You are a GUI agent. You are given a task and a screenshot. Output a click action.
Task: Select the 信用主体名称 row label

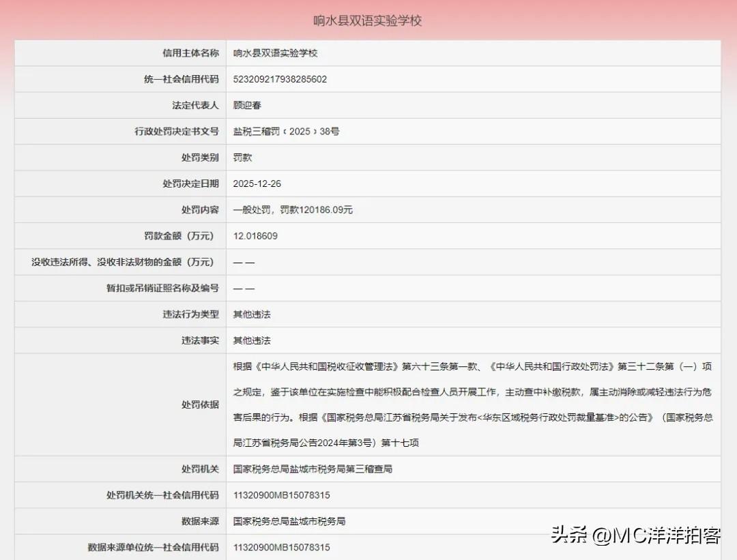click(190, 53)
